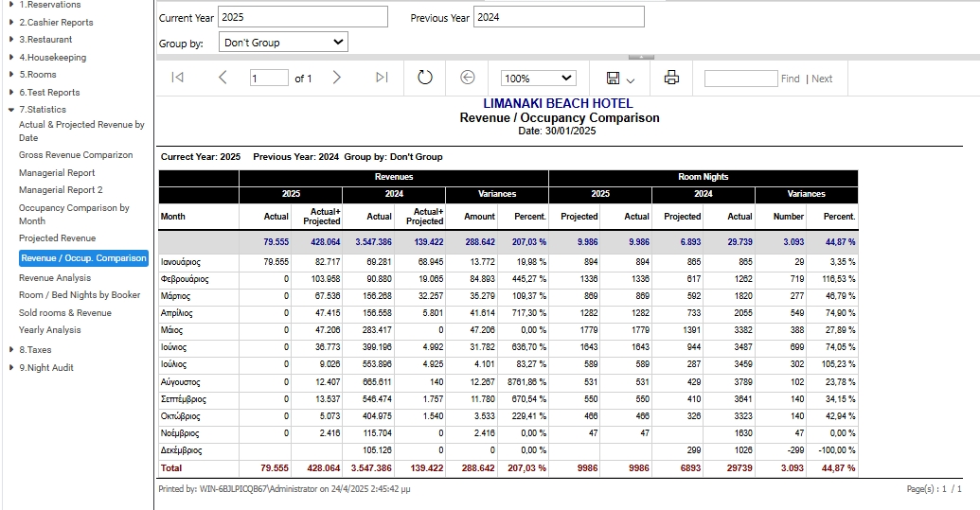This screenshot has height=510, width=980.
Task: Click the Revenues header band
Action: pyautogui.click(x=394, y=177)
